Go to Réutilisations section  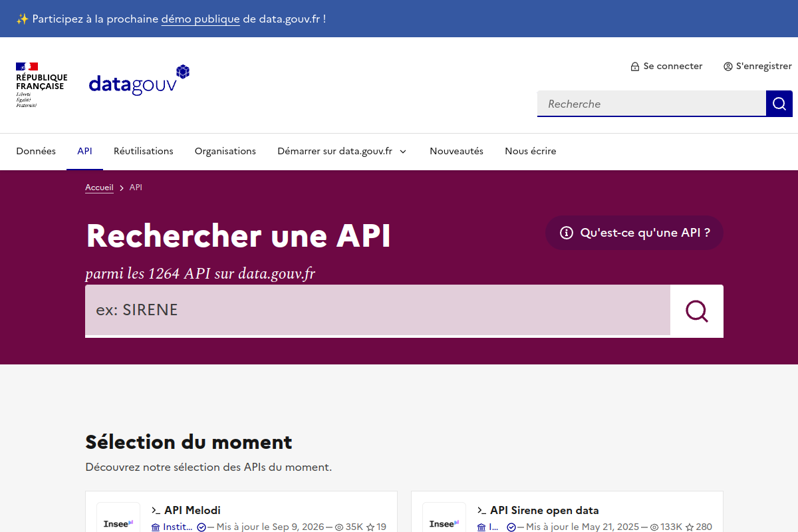click(x=144, y=151)
